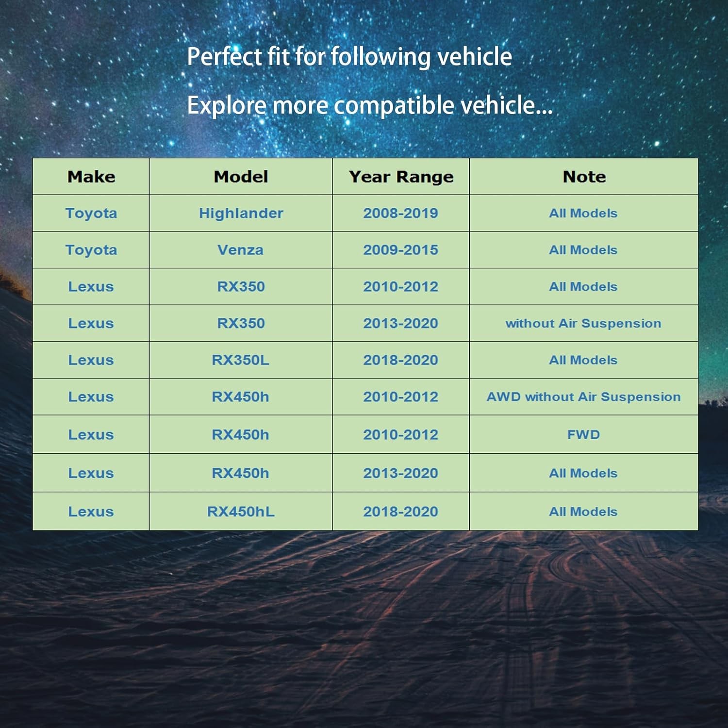Click the 'Perfect fit for following vehicle' heading
The image size is (728, 728).
click(349, 57)
